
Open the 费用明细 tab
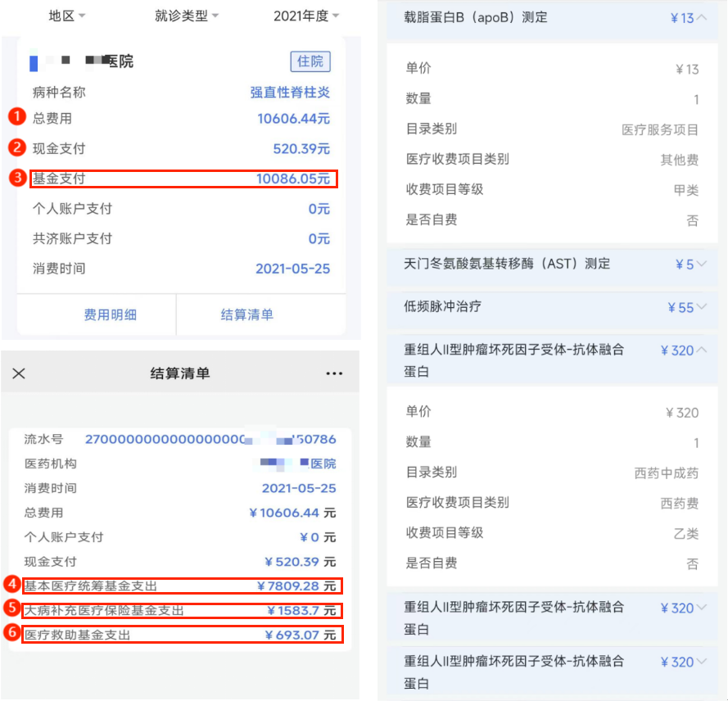tap(110, 314)
